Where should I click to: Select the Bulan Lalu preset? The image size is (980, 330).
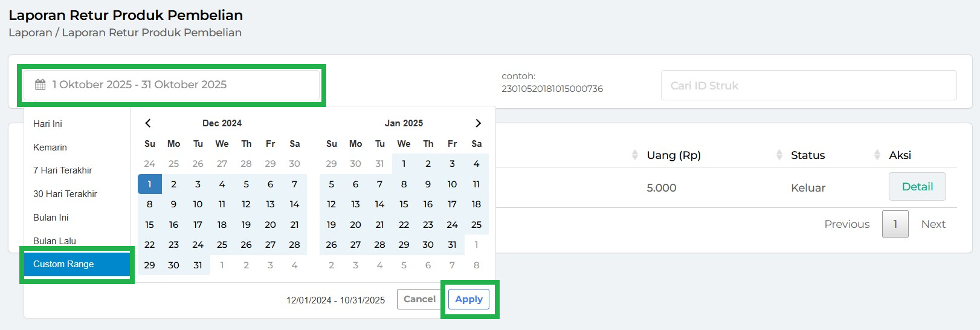[55, 241]
